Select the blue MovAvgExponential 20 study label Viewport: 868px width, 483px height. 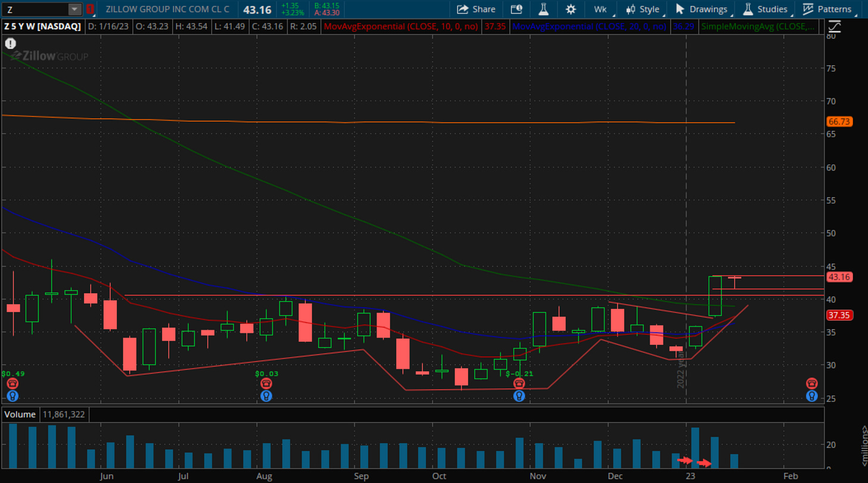[590, 26]
